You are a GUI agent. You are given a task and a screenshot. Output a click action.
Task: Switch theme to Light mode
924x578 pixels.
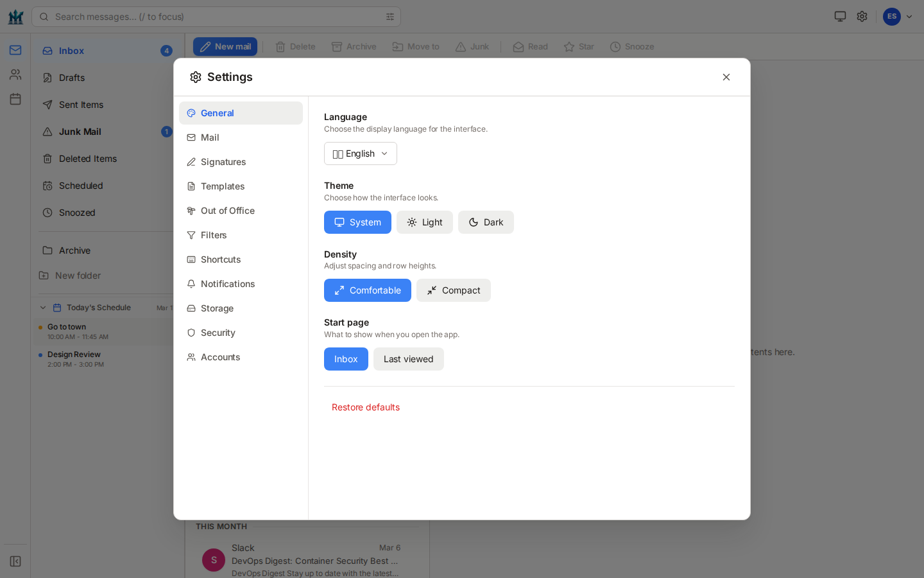pos(424,222)
